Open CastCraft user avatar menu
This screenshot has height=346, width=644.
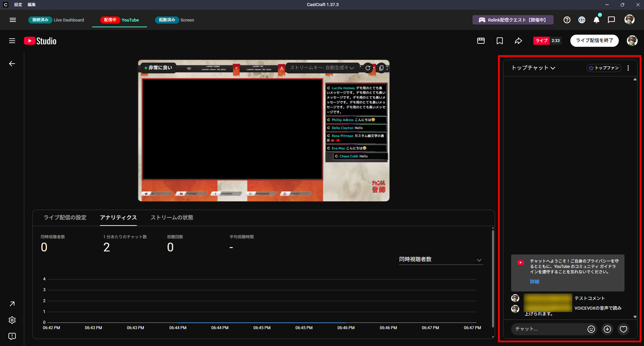[630, 20]
